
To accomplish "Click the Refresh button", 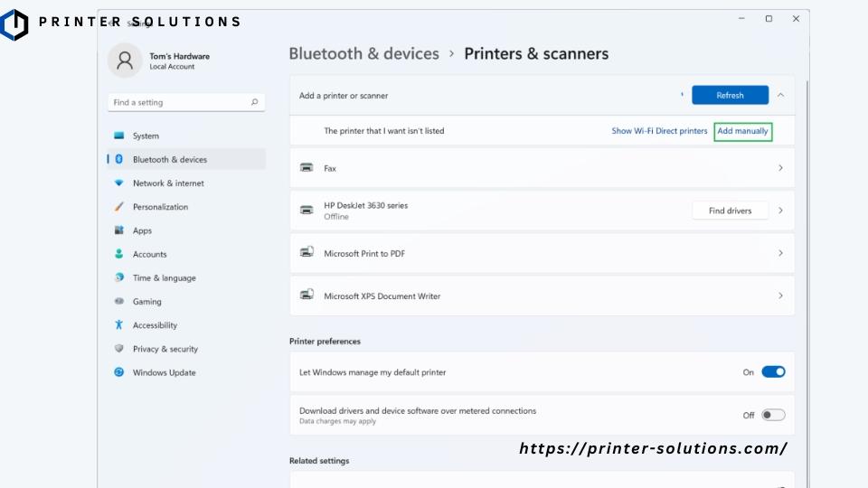I will [731, 95].
